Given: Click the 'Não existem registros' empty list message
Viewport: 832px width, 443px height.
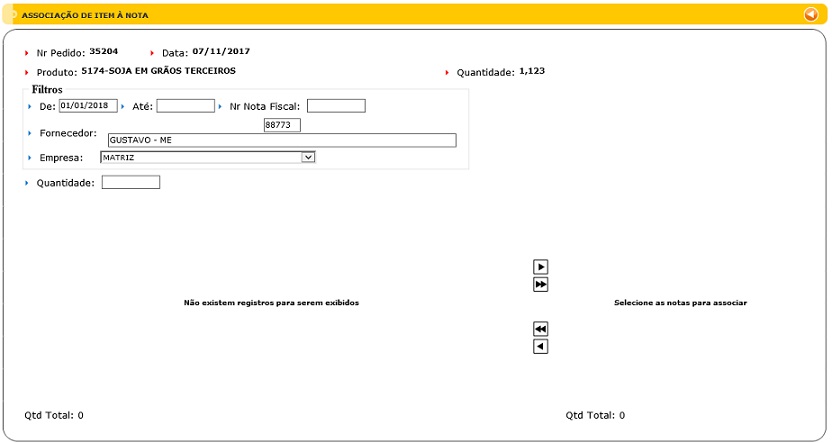Looking at the screenshot, I should (x=271, y=302).
